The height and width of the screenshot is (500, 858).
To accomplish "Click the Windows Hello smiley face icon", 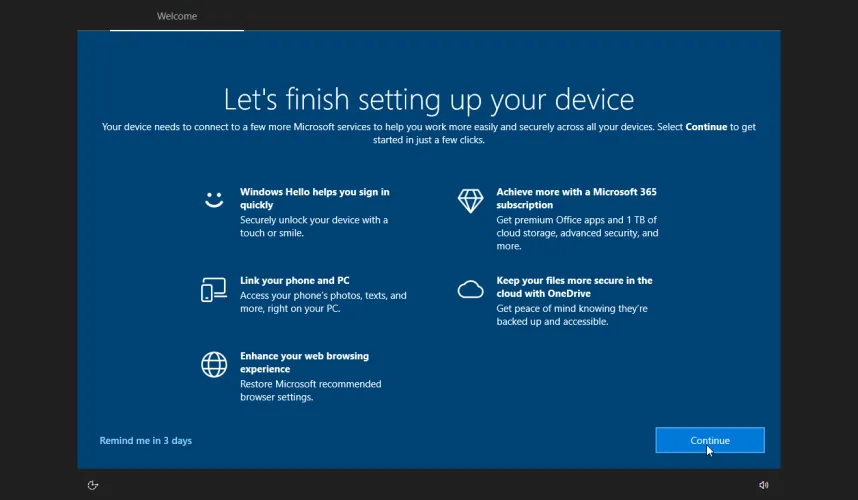I will tap(214, 199).
